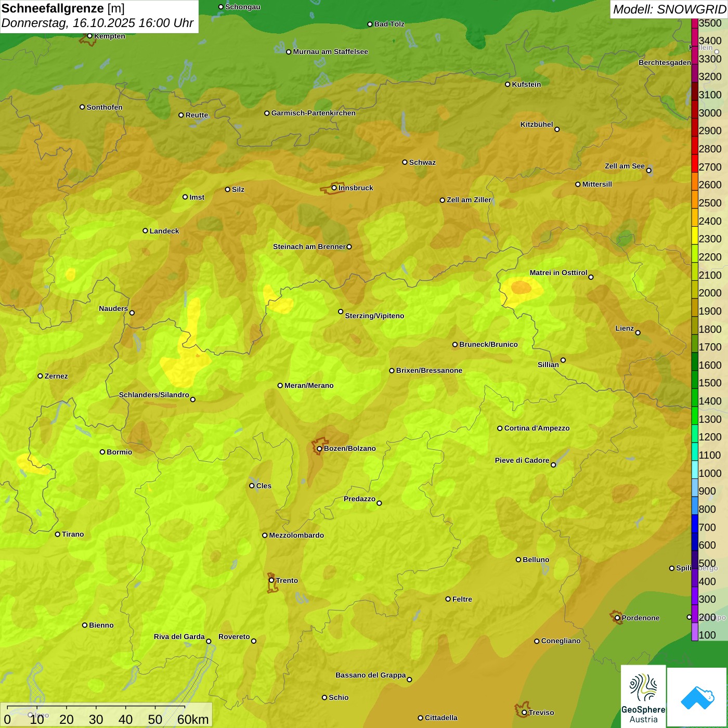The height and width of the screenshot is (728, 728).
Task: Click the Bruneck/Brunico label
Action: point(488,344)
